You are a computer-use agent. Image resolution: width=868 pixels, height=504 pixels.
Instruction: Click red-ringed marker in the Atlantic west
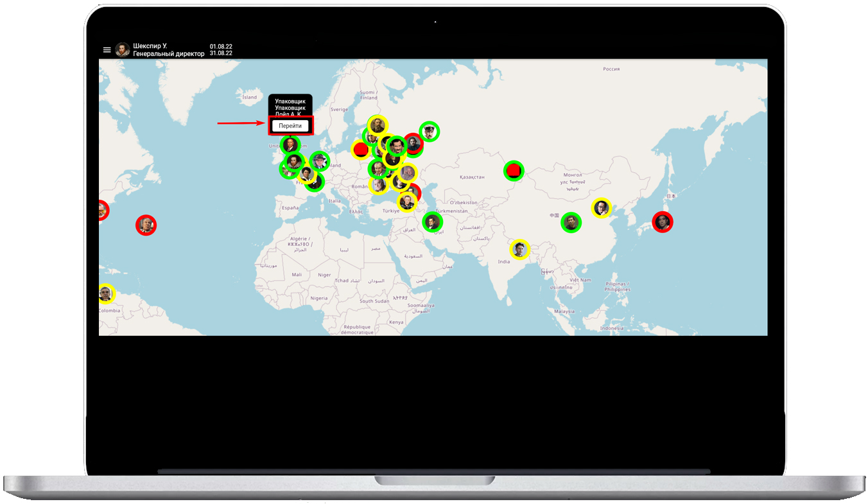pos(146,225)
